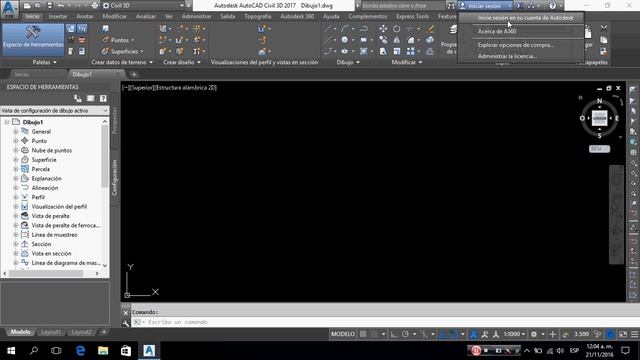Click the Customization menu icon at status bar end
The image size is (640, 360).
[634, 334]
